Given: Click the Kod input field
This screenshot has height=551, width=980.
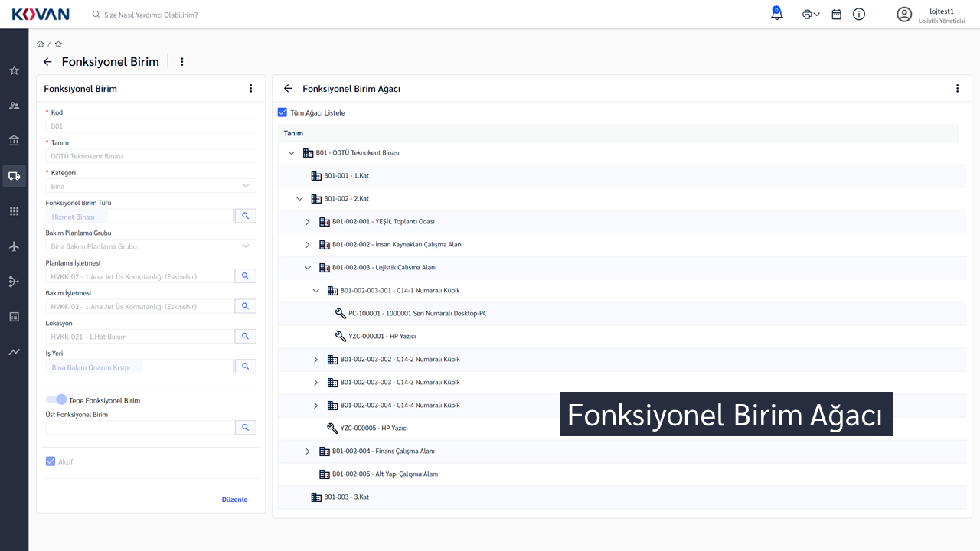Looking at the screenshot, I should coord(151,126).
